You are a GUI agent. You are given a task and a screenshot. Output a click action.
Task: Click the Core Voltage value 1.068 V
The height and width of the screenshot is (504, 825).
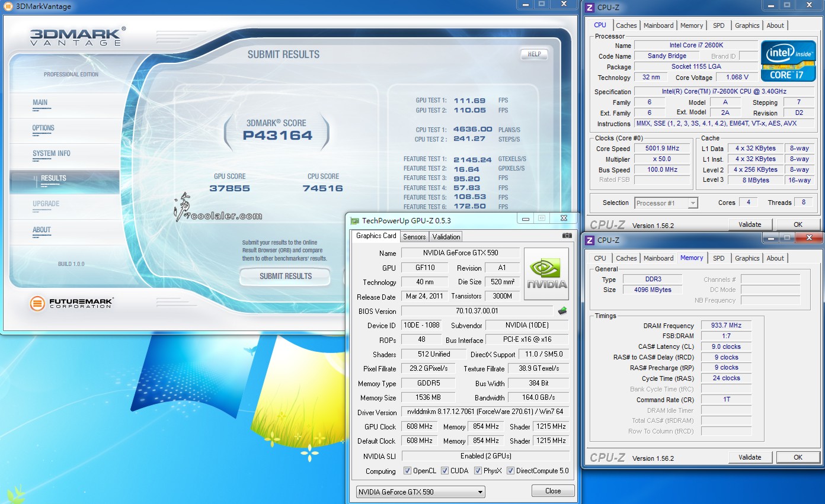click(737, 77)
